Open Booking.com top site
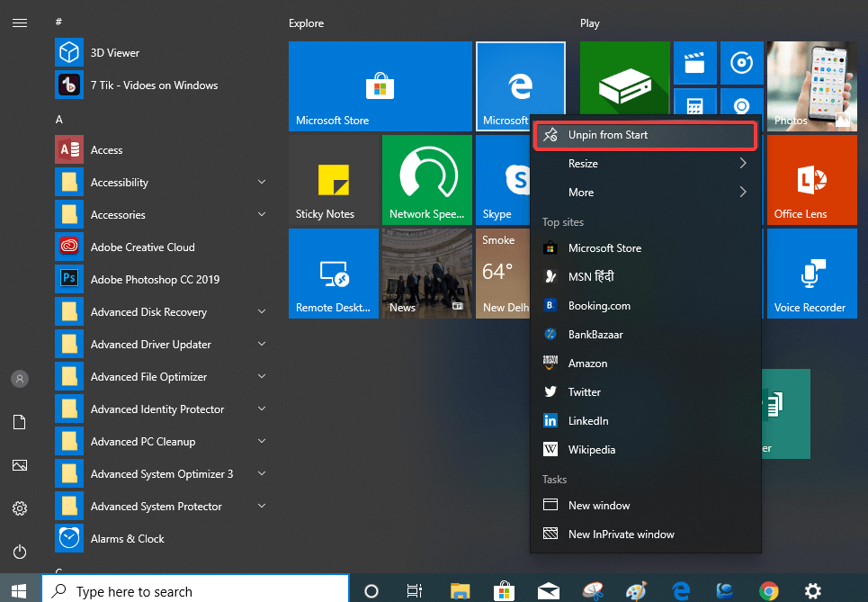868x602 pixels. pos(645,306)
